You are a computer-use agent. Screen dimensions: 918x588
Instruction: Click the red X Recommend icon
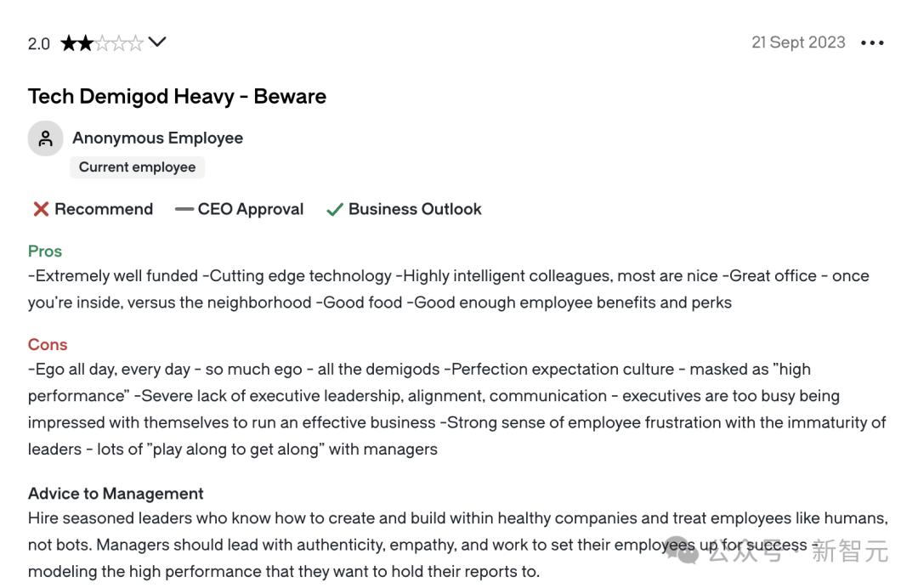(41, 209)
